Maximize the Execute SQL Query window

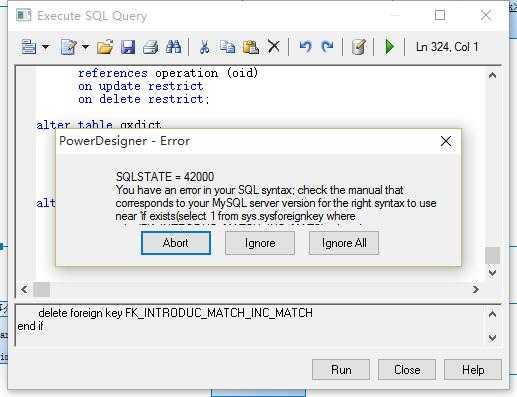[x=440, y=15]
